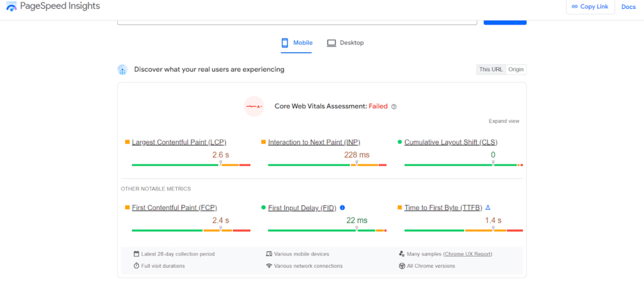Click the OTHER NOTABLE METRICS heading
The height and width of the screenshot is (281, 644).
click(156, 189)
